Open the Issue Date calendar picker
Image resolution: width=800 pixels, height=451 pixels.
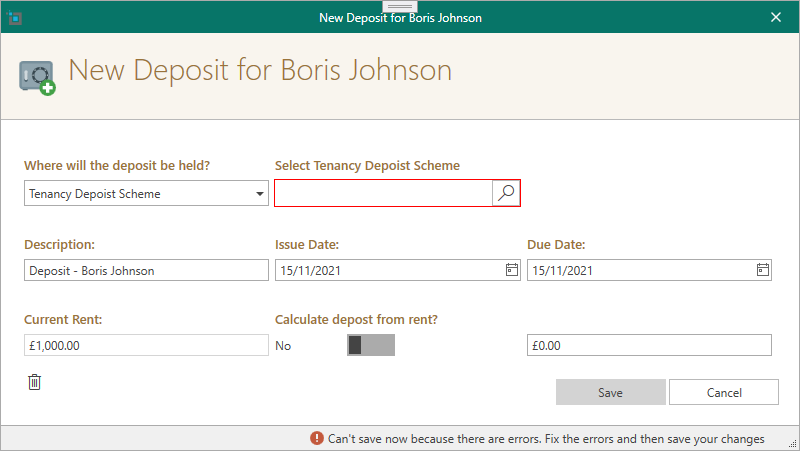[512, 270]
